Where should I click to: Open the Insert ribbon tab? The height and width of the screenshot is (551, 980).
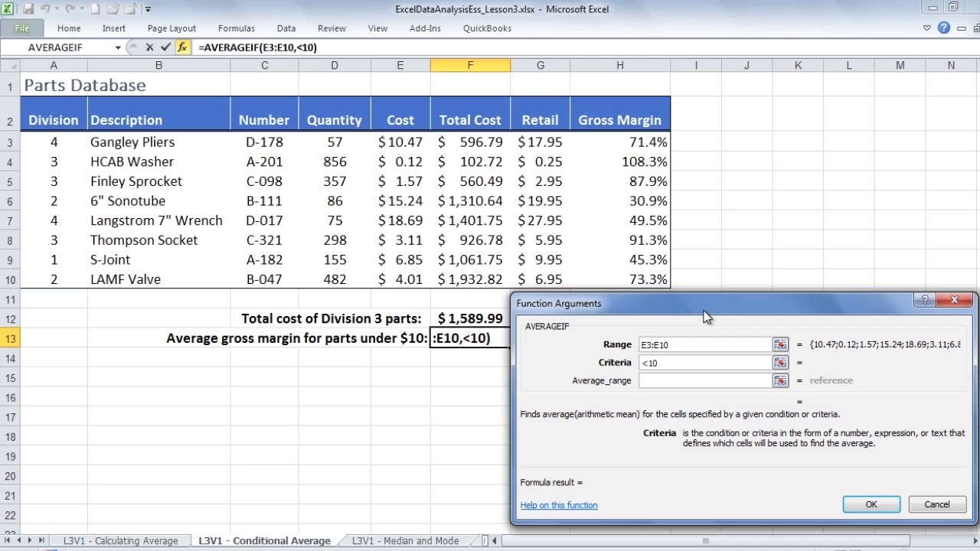[113, 28]
